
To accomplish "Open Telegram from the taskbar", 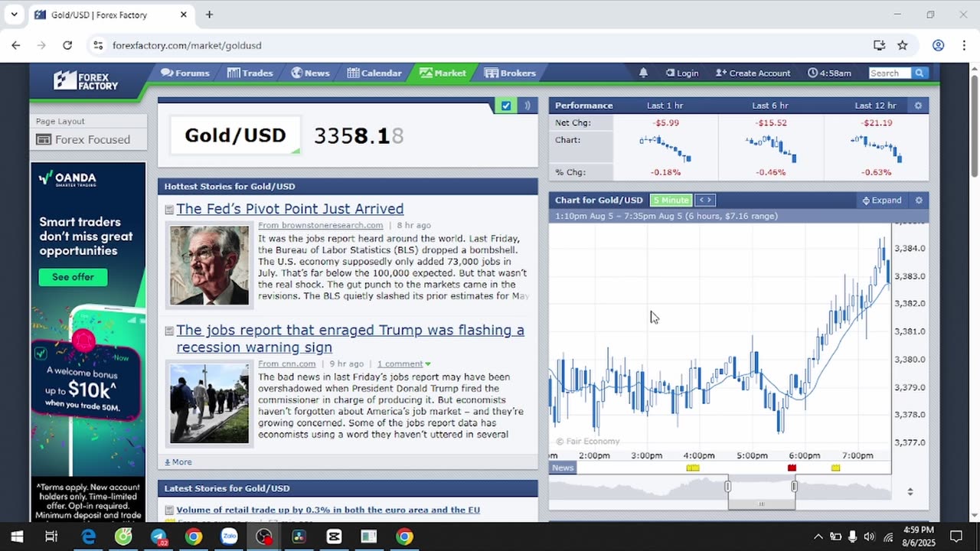I will click(158, 536).
